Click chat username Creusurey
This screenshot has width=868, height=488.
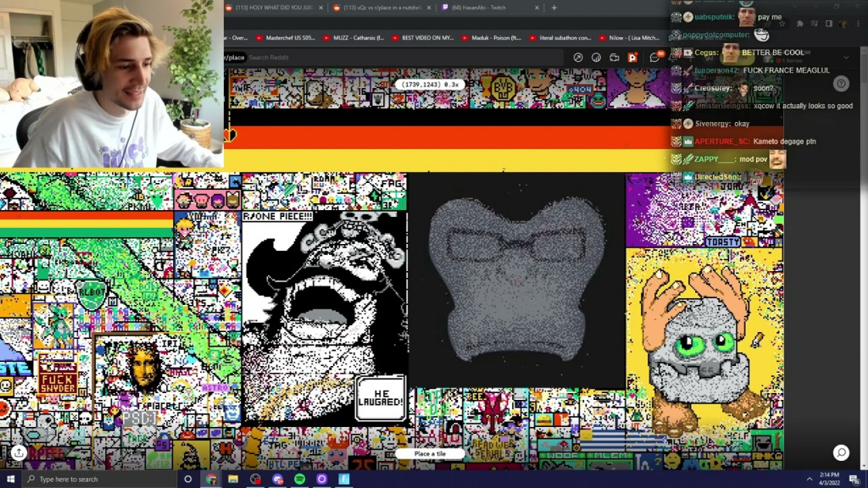coord(714,88)
